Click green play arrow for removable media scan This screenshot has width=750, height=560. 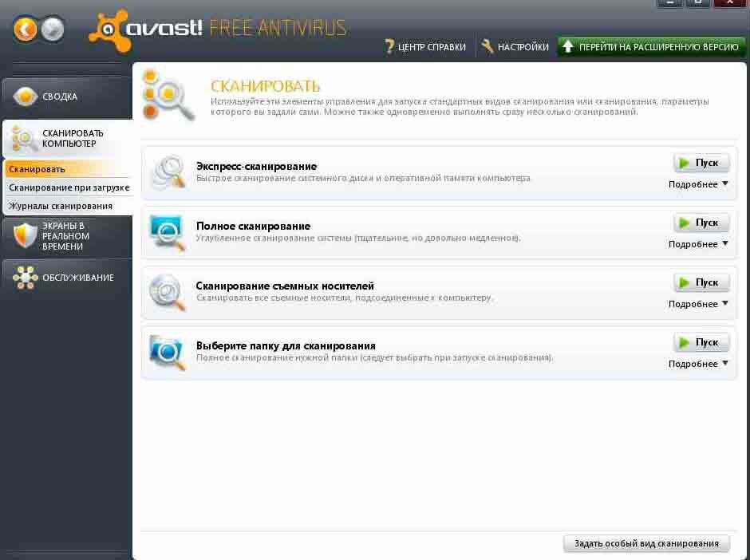[685, 282]
